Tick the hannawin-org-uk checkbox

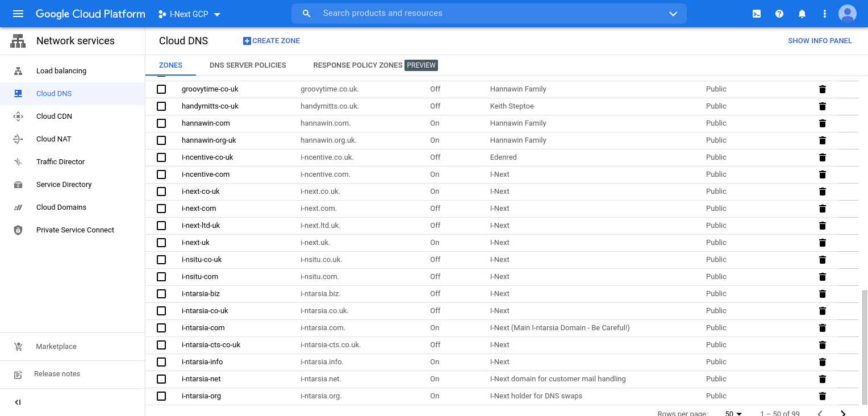pos(161,140)
